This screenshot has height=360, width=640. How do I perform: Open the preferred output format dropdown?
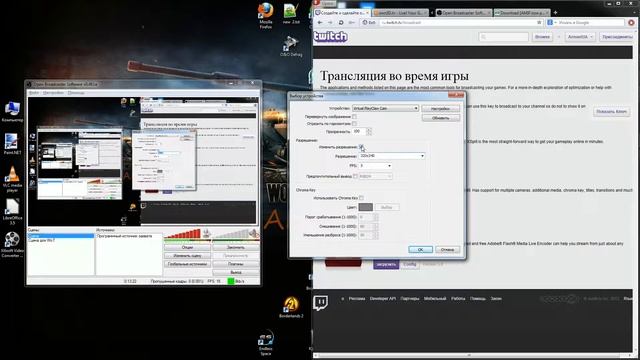tap(376, 176)
